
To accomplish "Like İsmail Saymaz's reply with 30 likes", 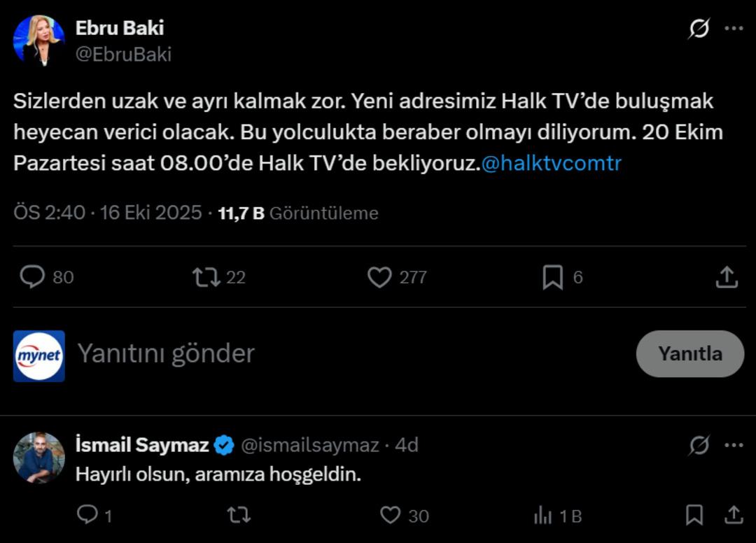I will (390, 516).
